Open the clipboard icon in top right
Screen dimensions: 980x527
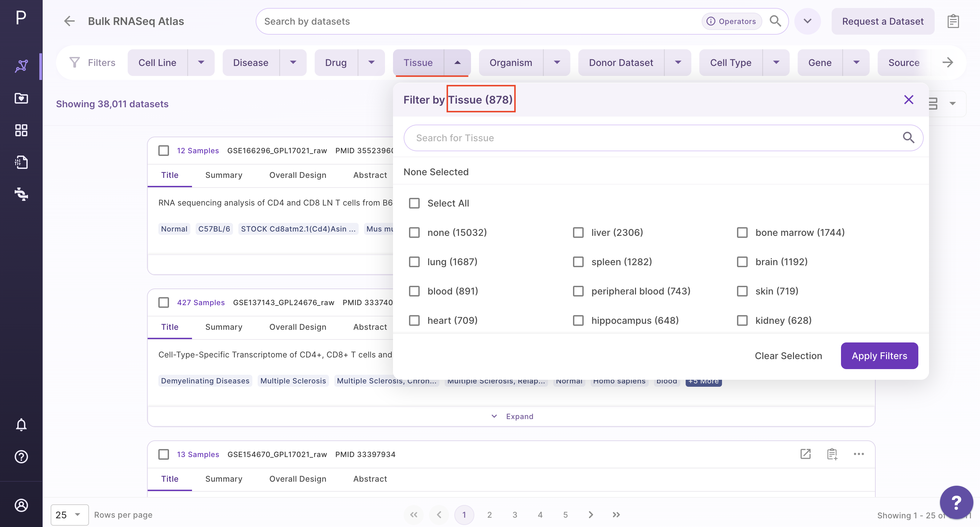(953, 21)
